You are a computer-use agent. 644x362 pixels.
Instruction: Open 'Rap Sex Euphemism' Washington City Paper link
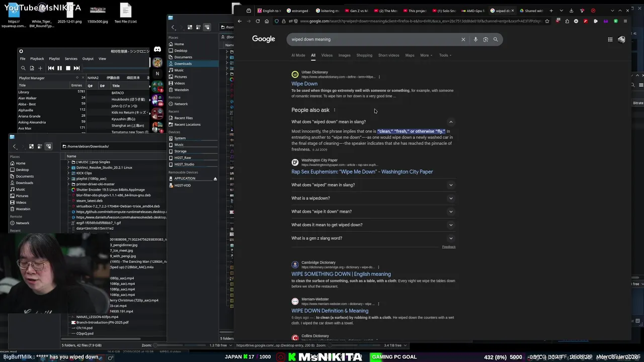(x=362, y=171)
